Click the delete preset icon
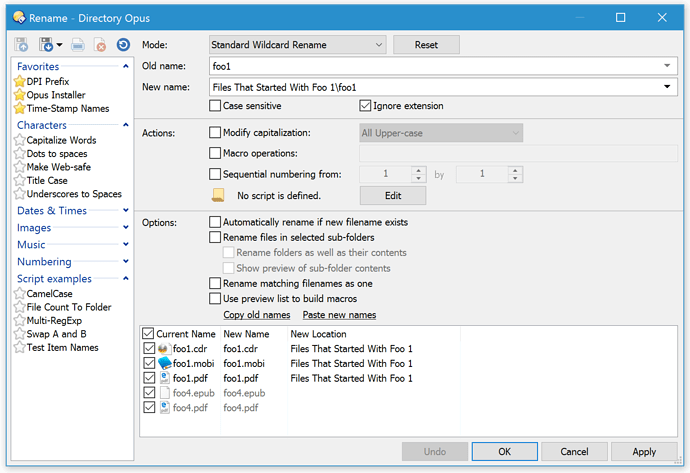The image size is (690, 473). point(100,45)
